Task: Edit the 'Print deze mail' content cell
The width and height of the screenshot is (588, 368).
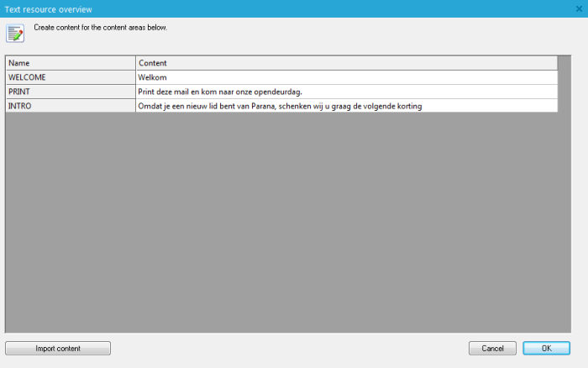Action: pyautogui.click(x=346, y=92)
